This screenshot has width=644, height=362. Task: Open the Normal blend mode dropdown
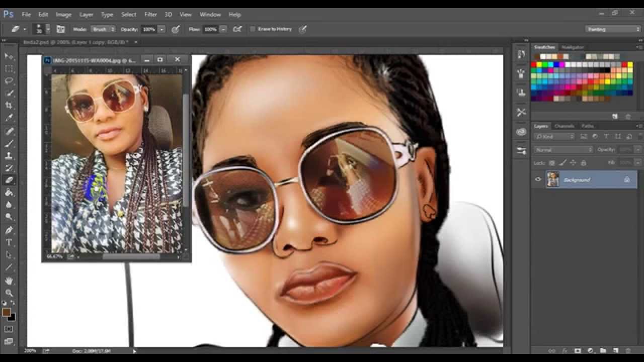(563, 149)
